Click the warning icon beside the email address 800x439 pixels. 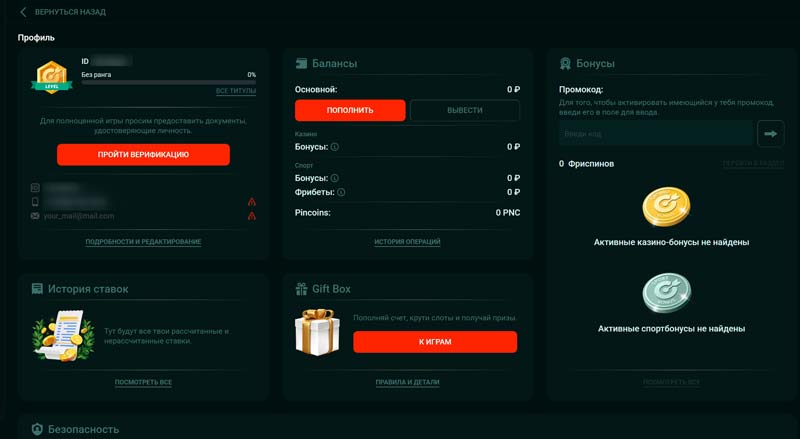[x=251, y=216]
